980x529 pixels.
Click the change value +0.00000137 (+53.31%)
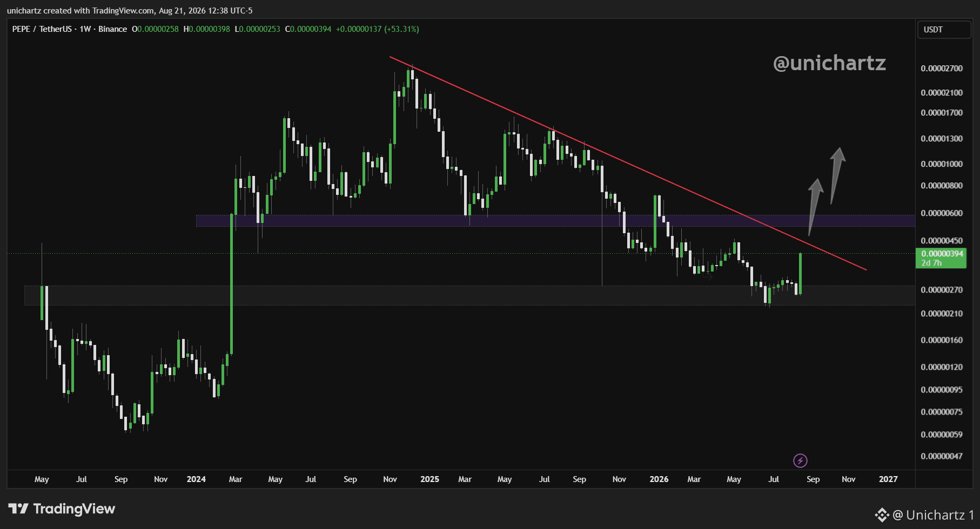378,29
